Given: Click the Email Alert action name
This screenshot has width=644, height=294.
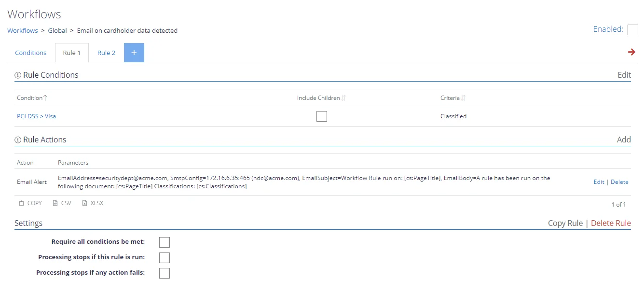Looking at the screenshot, I should (x=32, y=182).
